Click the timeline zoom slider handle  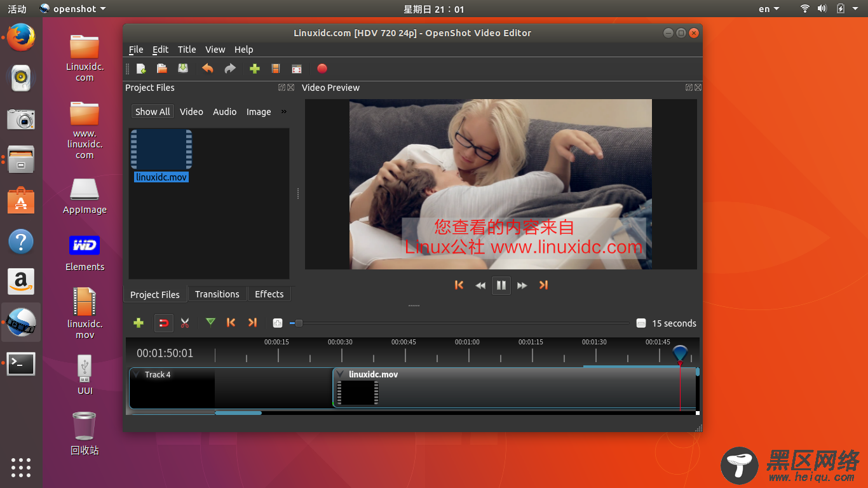(x=299, y=323)
